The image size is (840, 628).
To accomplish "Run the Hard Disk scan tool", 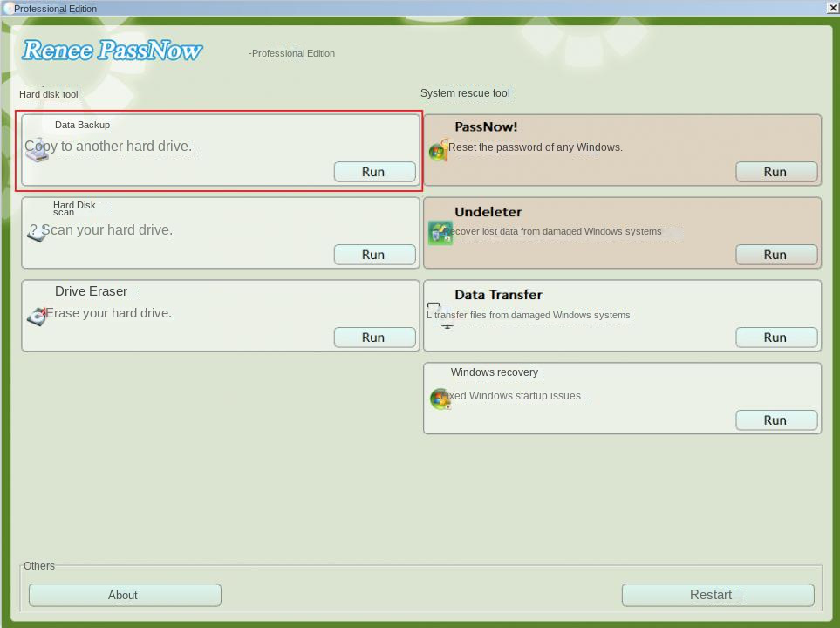I will point(374,255).
